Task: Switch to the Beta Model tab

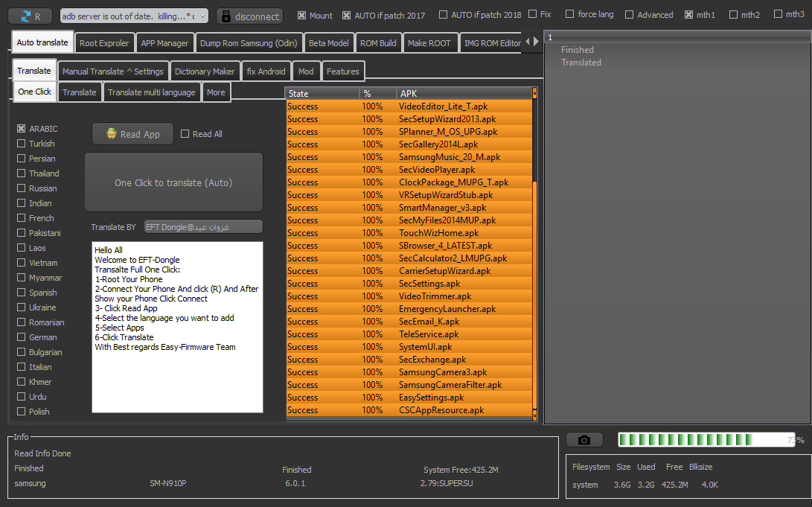Action: [329, 43]
